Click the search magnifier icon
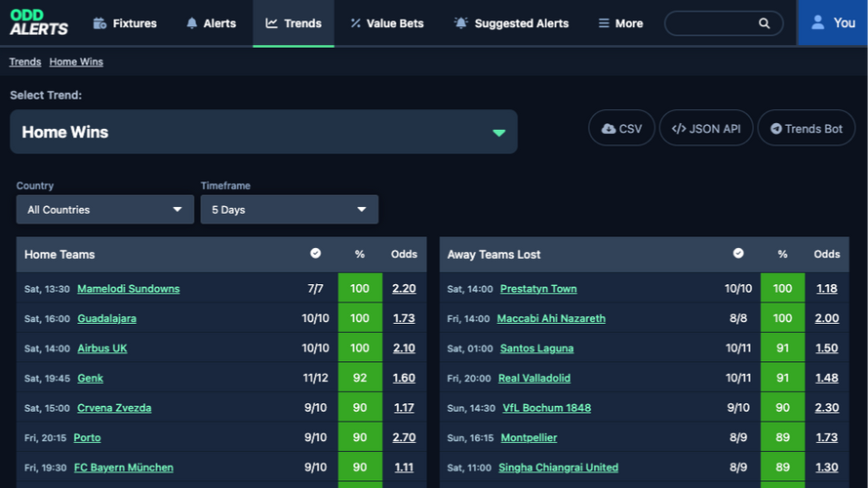868x488 pixels. pos(764,23)
